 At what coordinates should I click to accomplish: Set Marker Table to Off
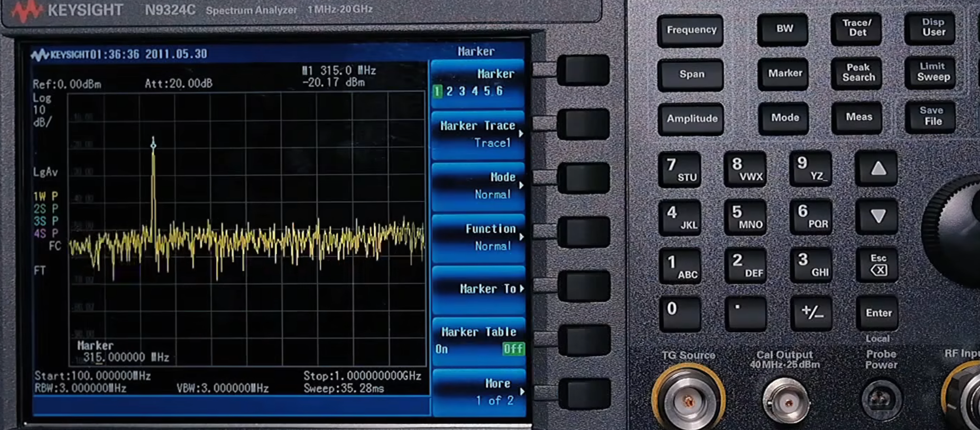[513, 349]
